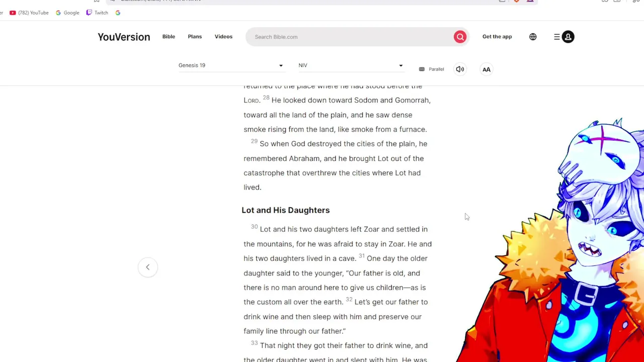Open the unlabeled Google icon bookmark
Screen dimensions: 644x362
tap(118, 13)
